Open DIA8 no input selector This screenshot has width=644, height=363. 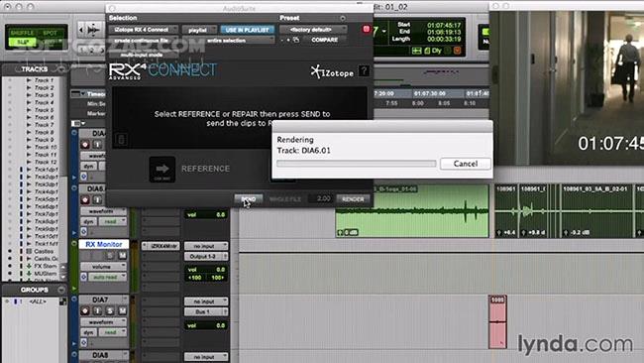coord(206,357)
